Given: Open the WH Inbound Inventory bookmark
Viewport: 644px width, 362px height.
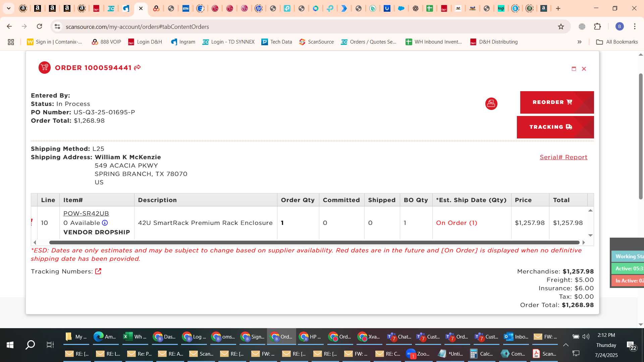Looking at the screenshot, I should pos(434,42).
